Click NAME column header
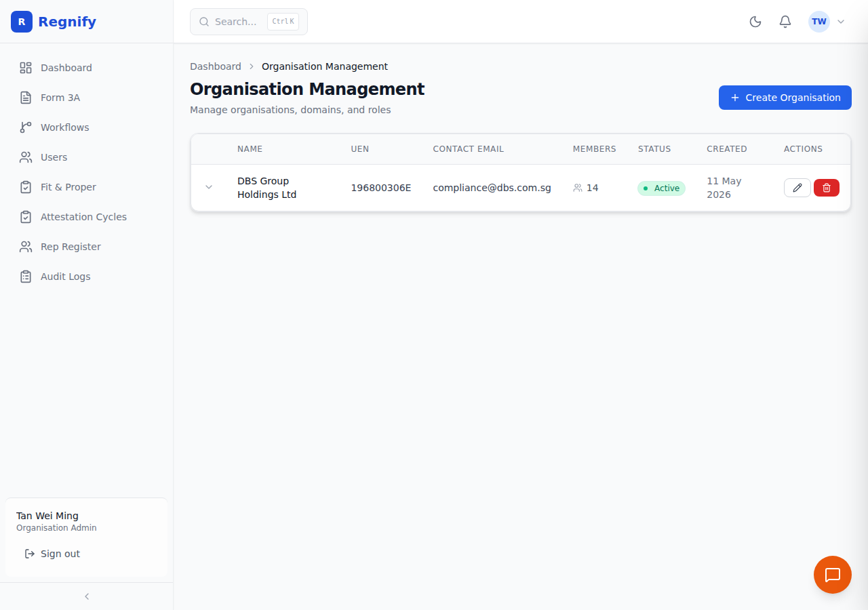Image resolution: width=868 pixels, height=610 pixels. point(250,149)
